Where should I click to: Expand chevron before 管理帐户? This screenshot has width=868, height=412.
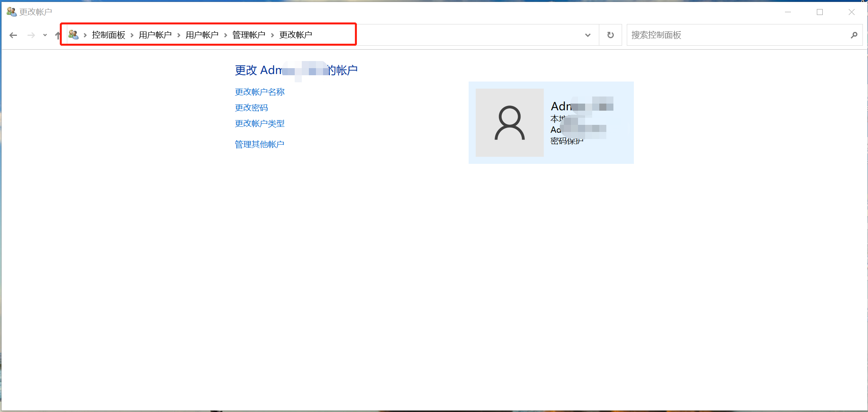225,35
